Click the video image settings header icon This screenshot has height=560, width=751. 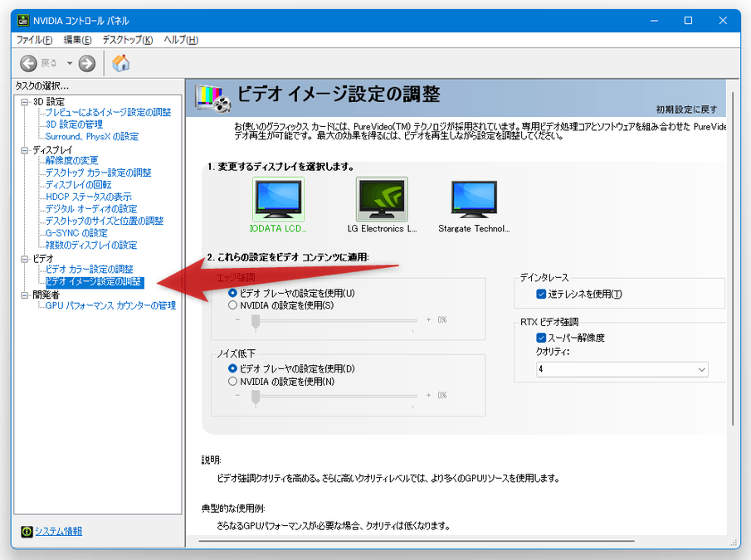(x=212, y=98)
